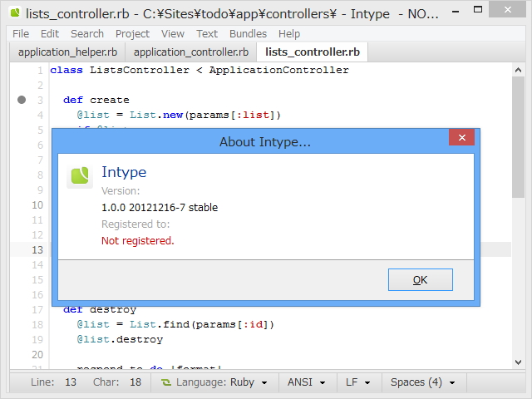
Task: Select the lists_controller.rb tab
Action: (x=313, y=52)
